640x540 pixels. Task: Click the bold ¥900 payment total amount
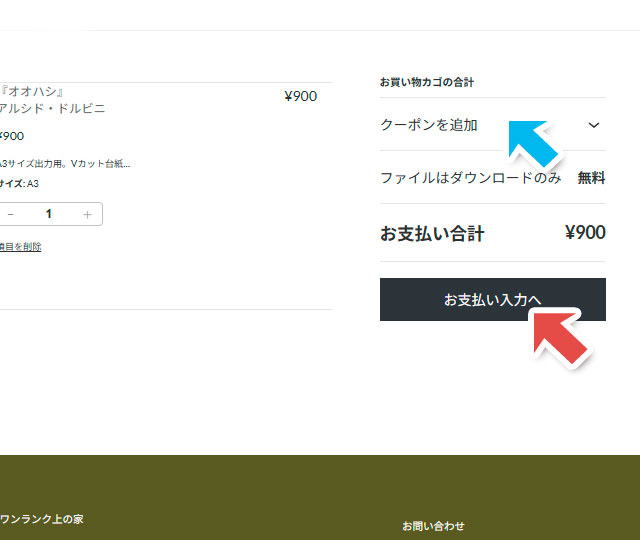pos(585,233)
